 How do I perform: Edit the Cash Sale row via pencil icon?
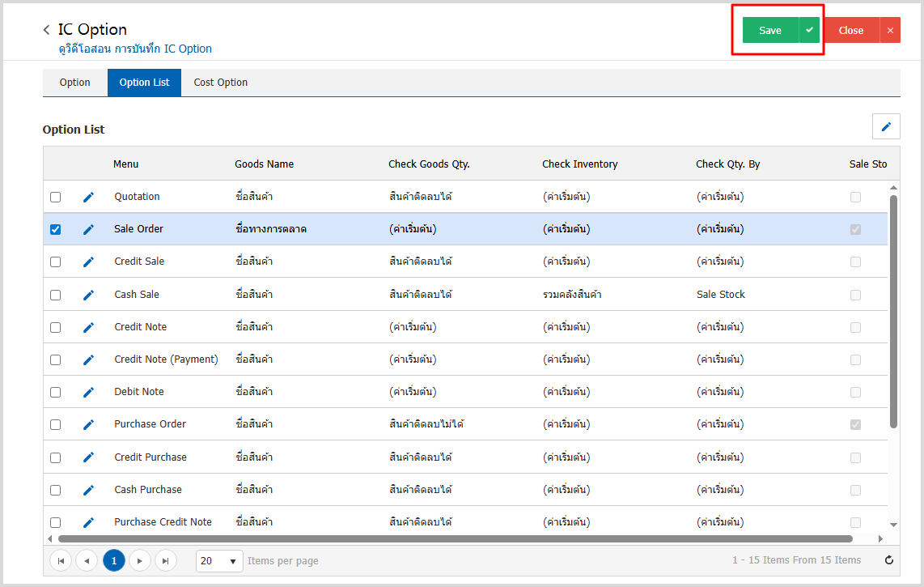click(x=89, y=295)
